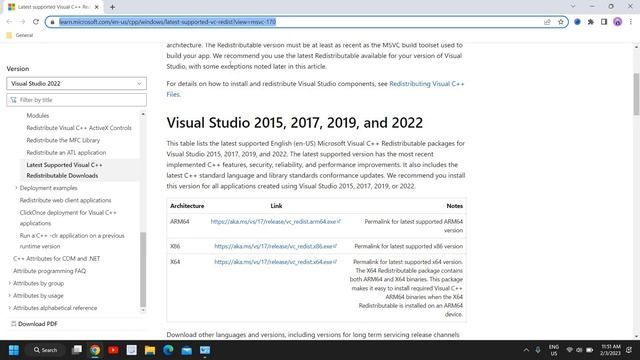This screenshot has height=360, width=640.
Task: Open File Explorer from the taskbar
Action: click(150, 350)
